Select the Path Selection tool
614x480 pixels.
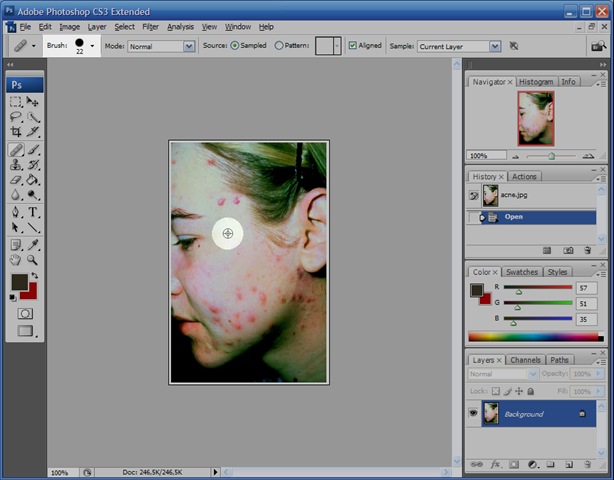(16, 227)
